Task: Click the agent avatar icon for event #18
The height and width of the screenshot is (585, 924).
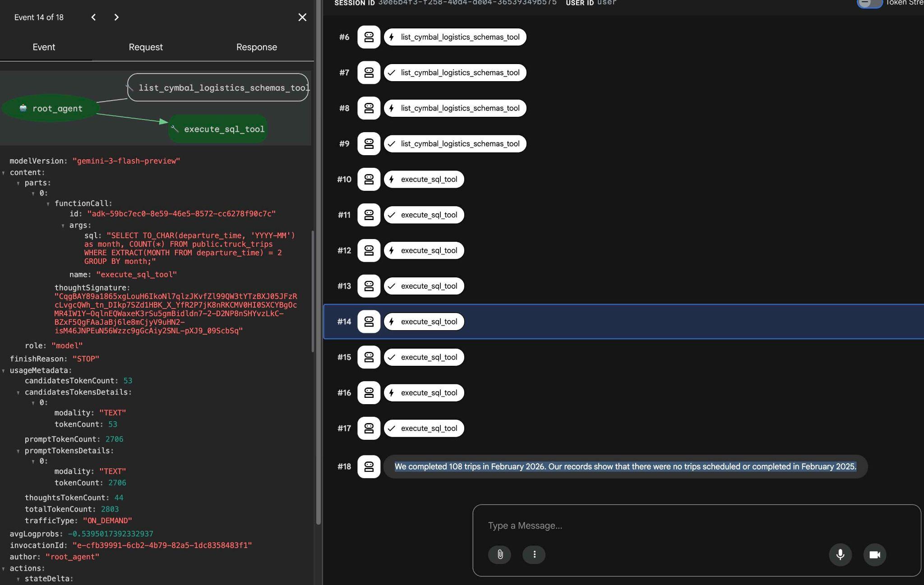Action: pos(369,466)
